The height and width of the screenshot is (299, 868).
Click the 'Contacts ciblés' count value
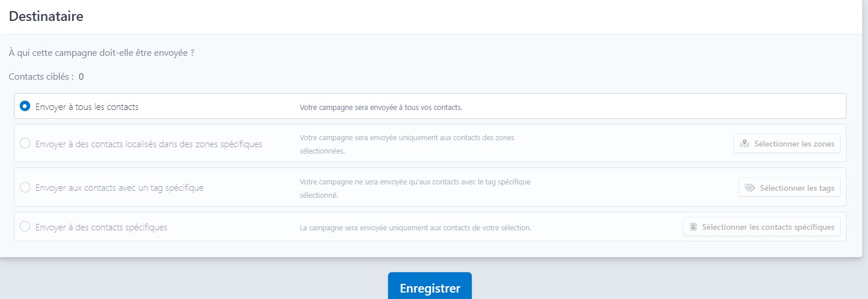tap(81, 77)
